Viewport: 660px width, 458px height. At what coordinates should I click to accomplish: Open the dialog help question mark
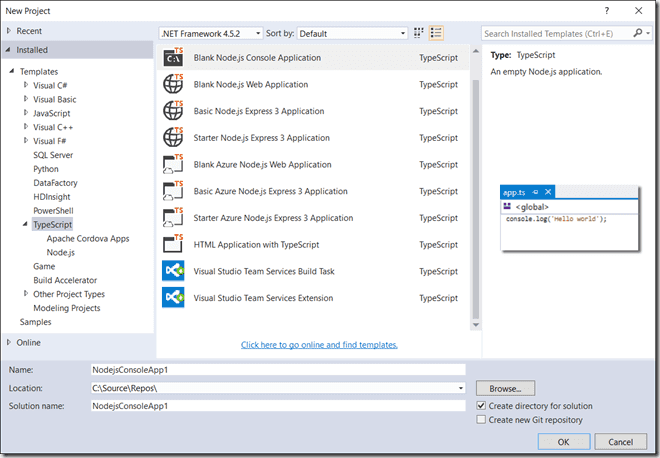coord(607,11)
